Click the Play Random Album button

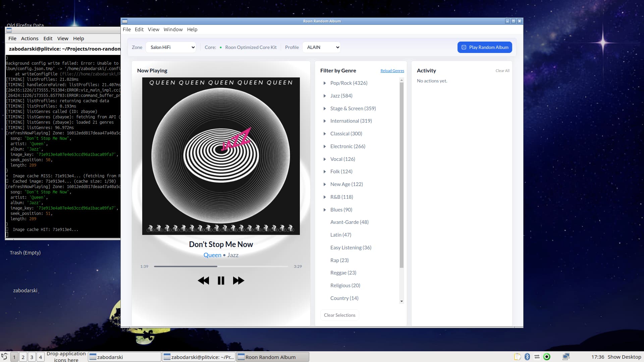point(485,47)
